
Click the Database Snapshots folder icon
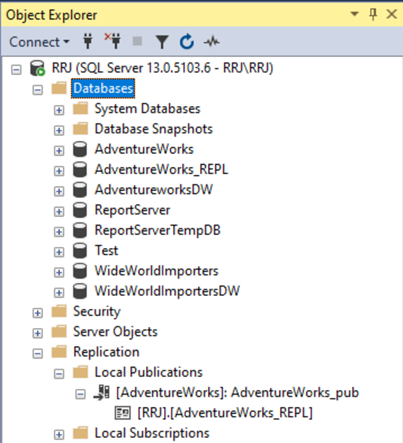(80, 129)
